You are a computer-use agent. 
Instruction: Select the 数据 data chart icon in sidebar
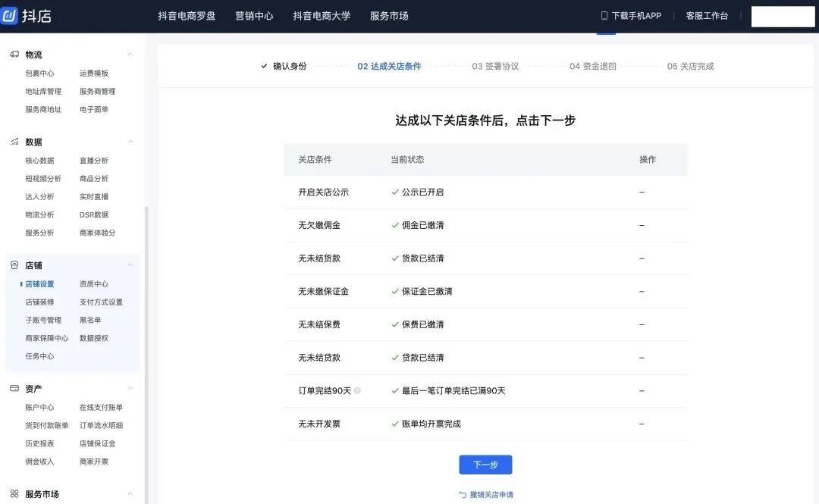click(13, 142)
